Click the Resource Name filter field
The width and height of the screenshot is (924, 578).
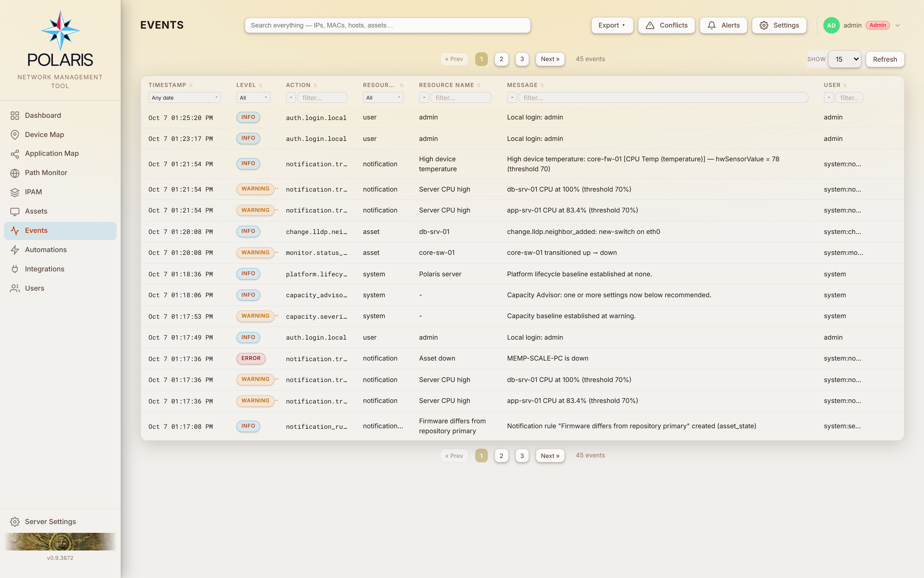pyautogui.click(x=461, y=97)
